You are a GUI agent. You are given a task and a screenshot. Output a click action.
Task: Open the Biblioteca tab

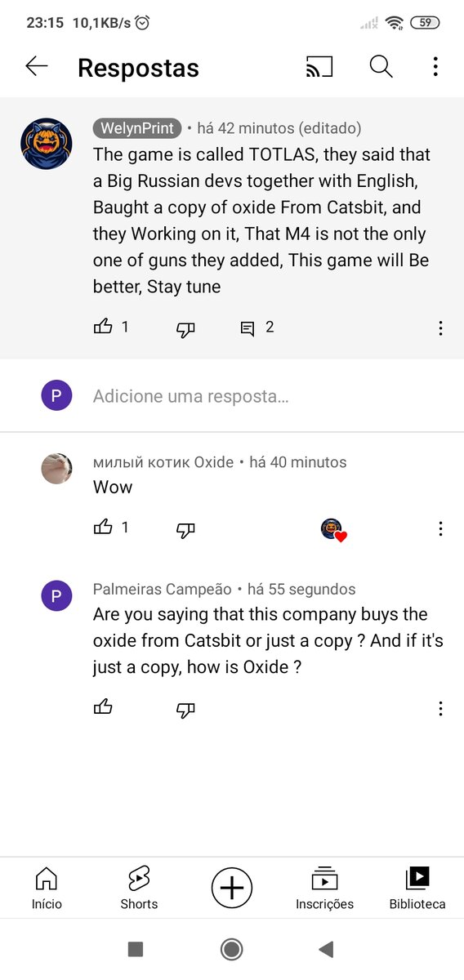coord(417,888)
